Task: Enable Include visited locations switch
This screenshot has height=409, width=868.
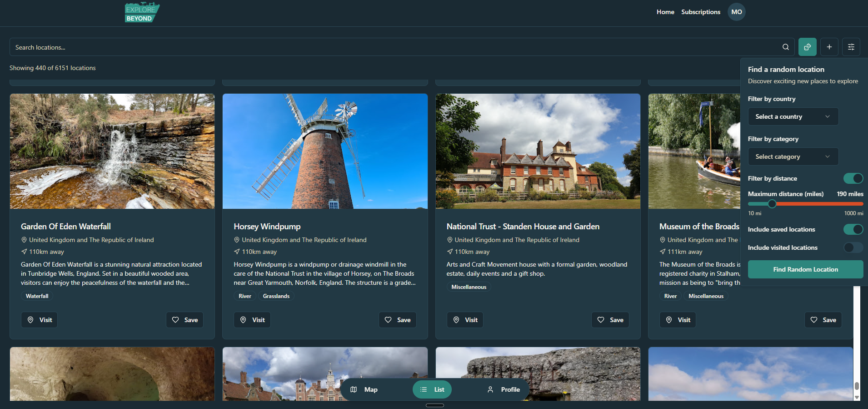Action: coord(853,247)
